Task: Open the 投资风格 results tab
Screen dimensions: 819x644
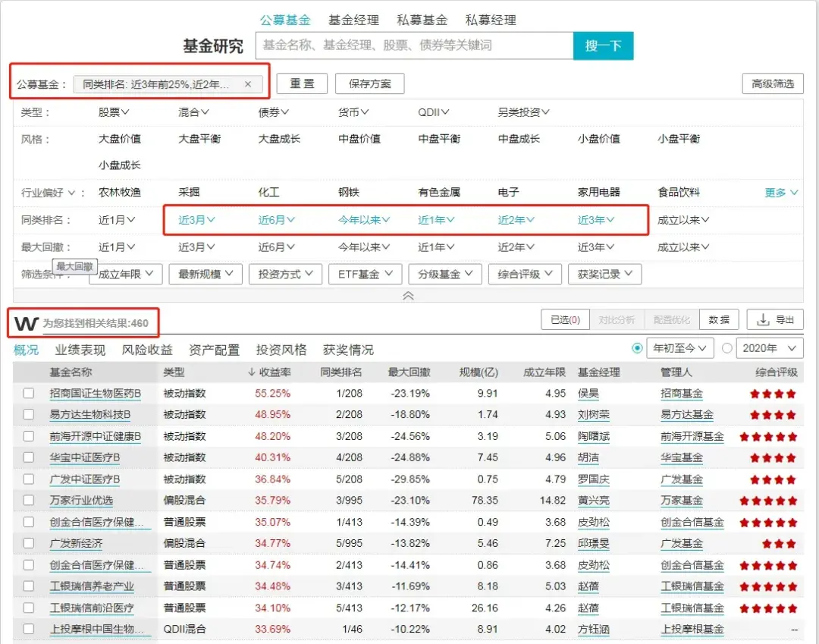Action: coord(281,350)
